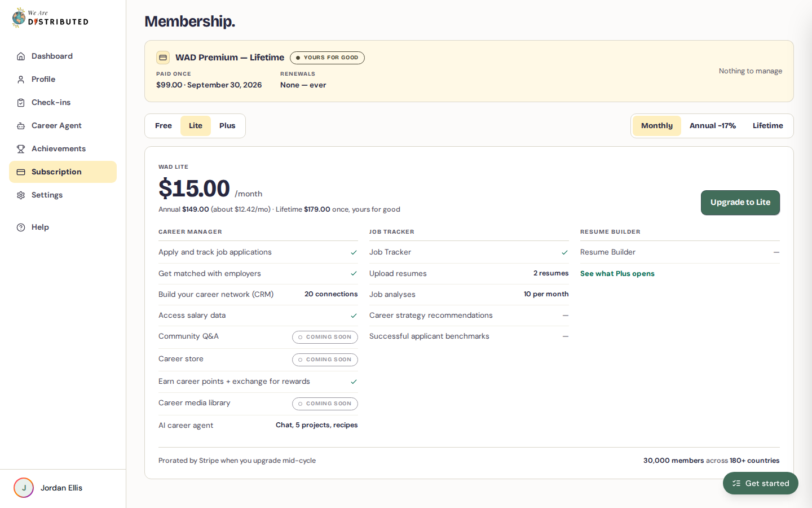Click the Profile person icon
The height and width of the screenshot is (508, 812).
[21, 80]
